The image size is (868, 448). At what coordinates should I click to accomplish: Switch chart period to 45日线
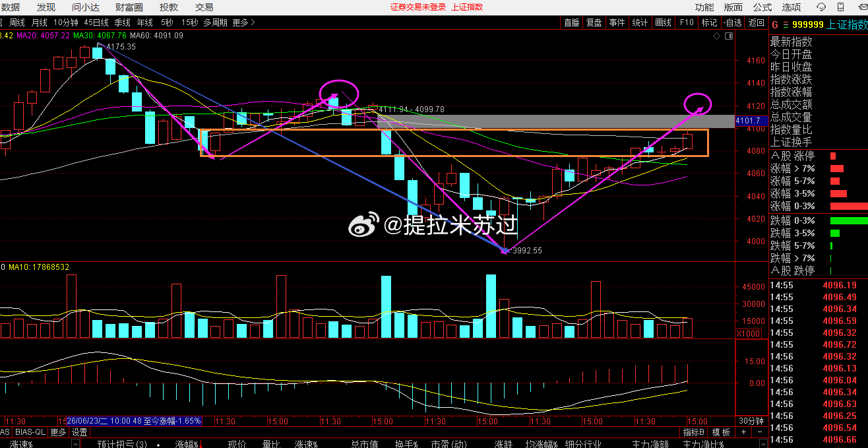(97, 22)
